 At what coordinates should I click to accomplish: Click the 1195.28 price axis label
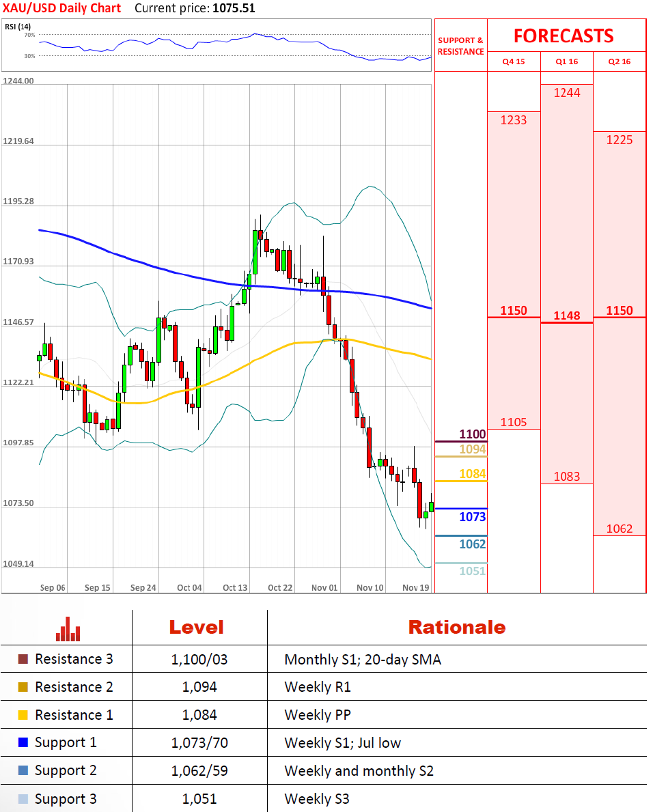tap(18, 201)
